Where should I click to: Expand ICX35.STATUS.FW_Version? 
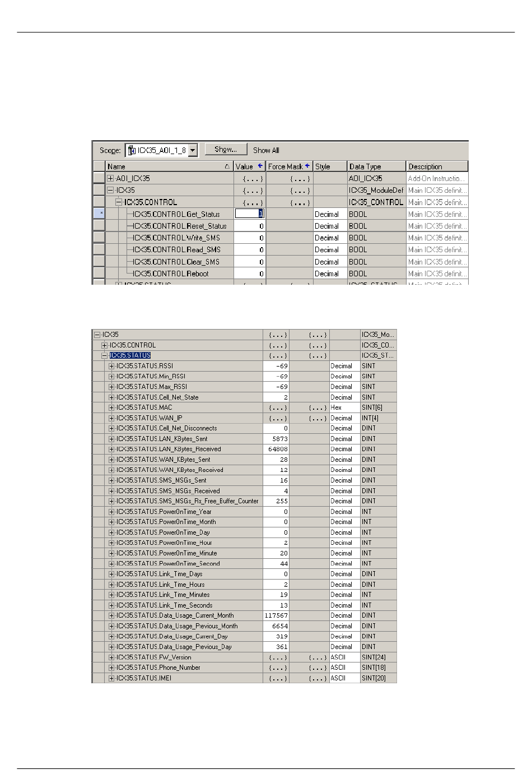[111, 657]
